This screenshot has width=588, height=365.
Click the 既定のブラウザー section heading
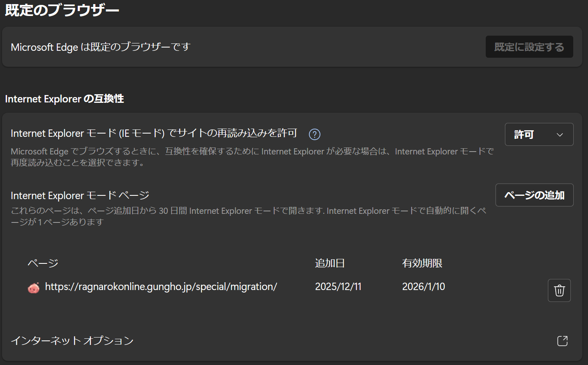[62, 10]
